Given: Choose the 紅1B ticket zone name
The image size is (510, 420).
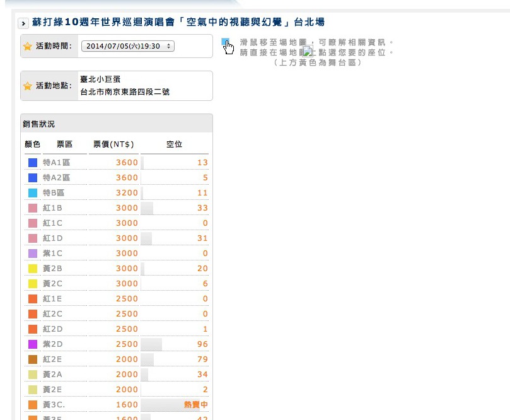Looking at the screenshot, I should [x=52, y=208].
